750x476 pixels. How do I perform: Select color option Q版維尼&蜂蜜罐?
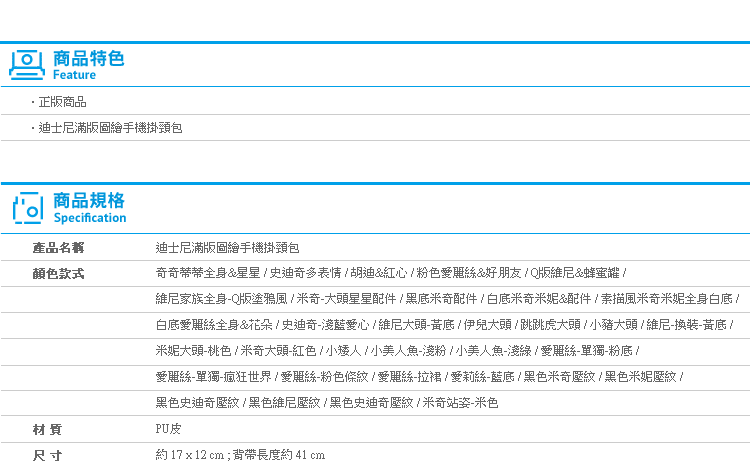click(x=575, y=273)
